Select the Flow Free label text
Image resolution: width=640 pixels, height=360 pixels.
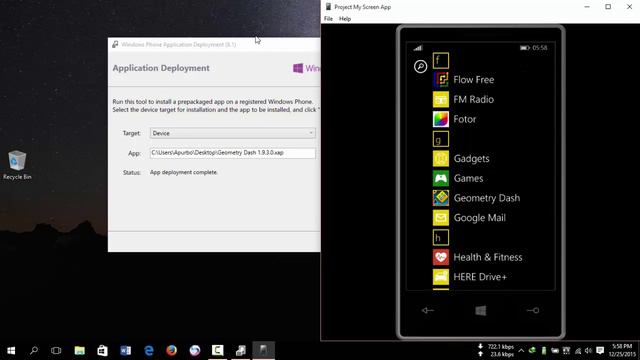pos(473,80)
